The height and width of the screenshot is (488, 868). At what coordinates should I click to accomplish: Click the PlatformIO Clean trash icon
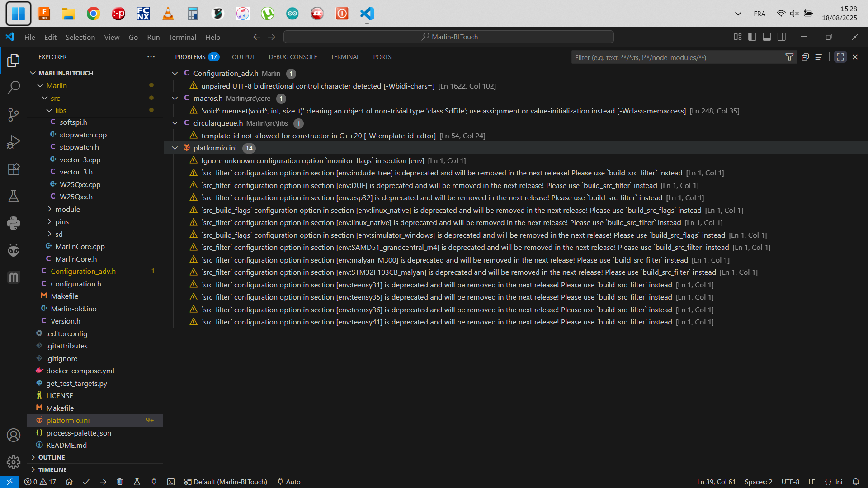(120, 482)
